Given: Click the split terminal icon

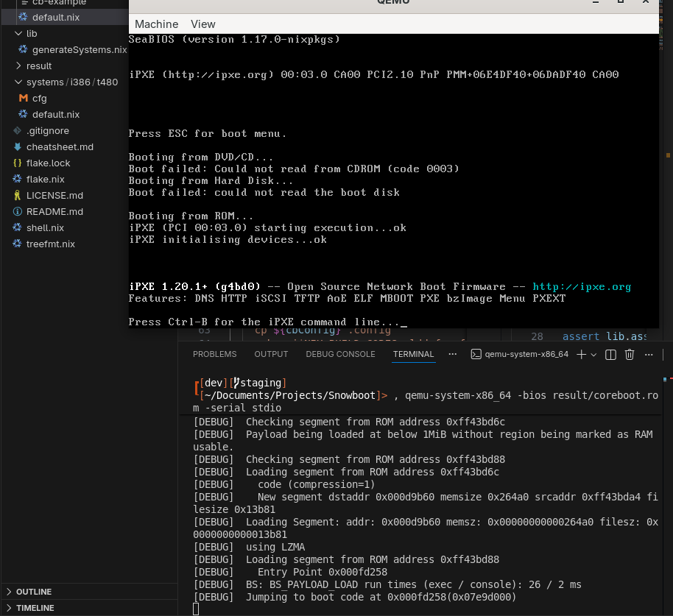Looking at the screenshot, I should click(x=610, y=355).
